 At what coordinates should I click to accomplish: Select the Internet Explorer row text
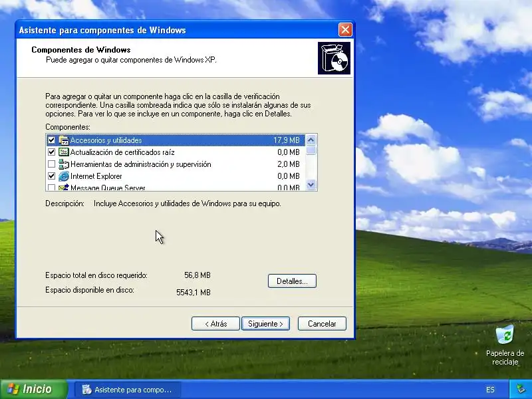pos(96,176)
